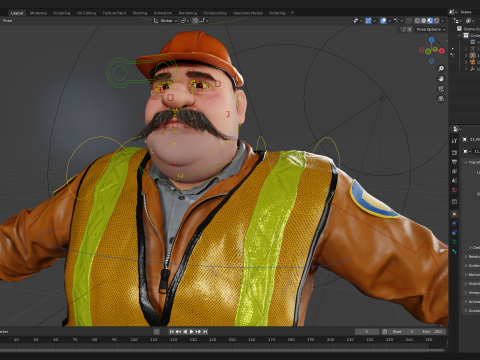Open the Global transform orientation dropdown
The image size is (480, 360).
click(x=166, y=21)
